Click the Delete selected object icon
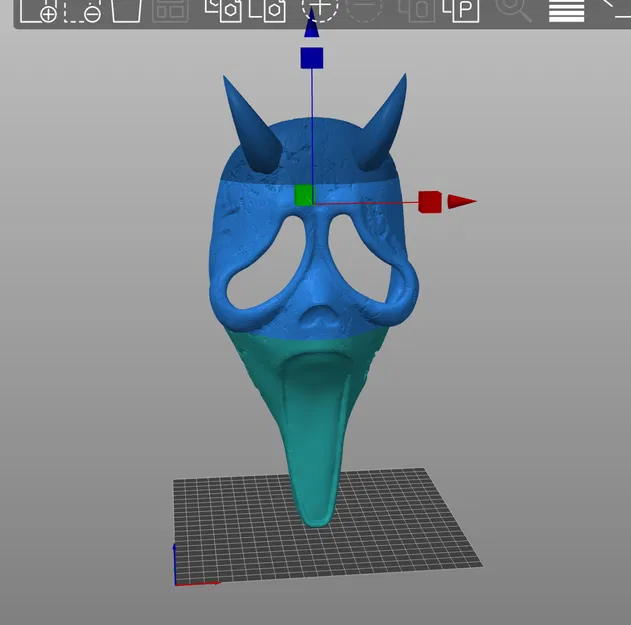This screenshot has height=625, width=631. [82, 10]
